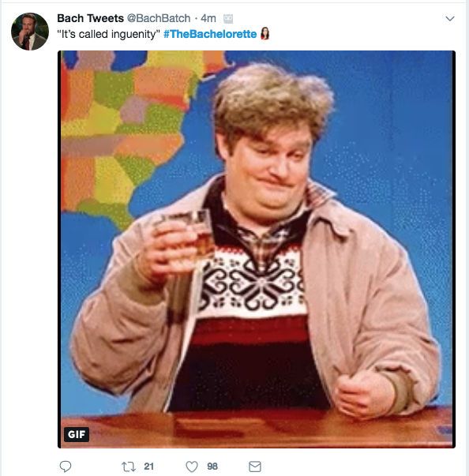Viewport: 469px width, 476px height.
Task: Click the Bachelorette woman emoji after hashtag
Action: click(x=265, y=34)
